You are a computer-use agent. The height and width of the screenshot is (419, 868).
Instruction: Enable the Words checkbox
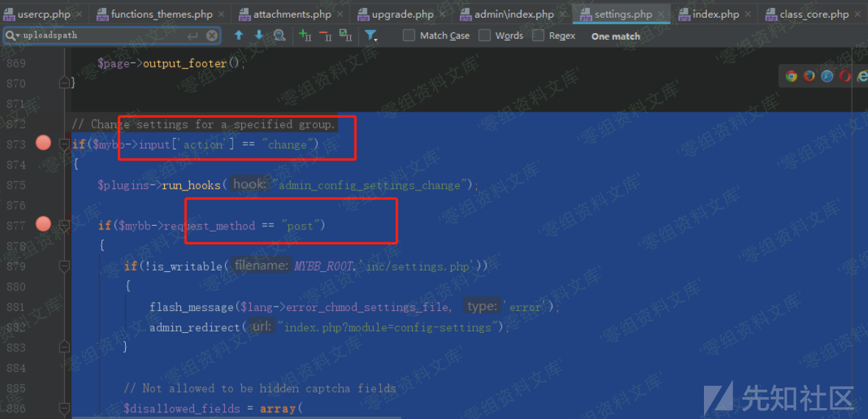click(485, 35)
